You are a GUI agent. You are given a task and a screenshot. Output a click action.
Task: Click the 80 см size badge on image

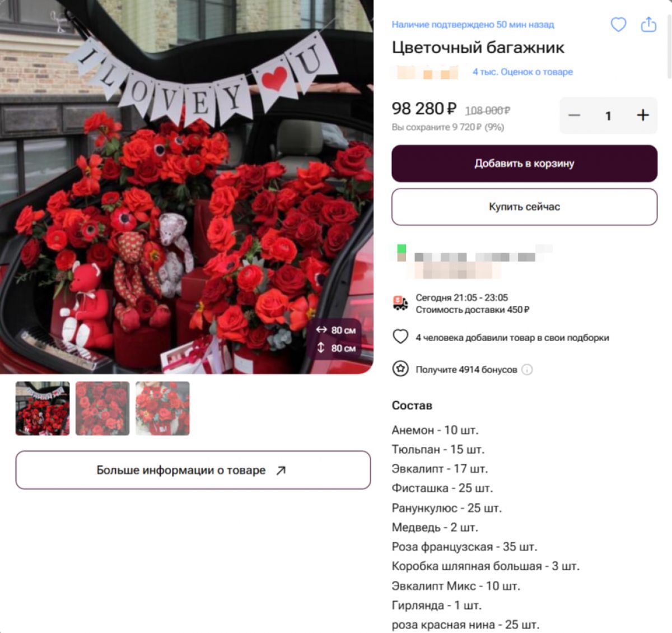(336, 339)
